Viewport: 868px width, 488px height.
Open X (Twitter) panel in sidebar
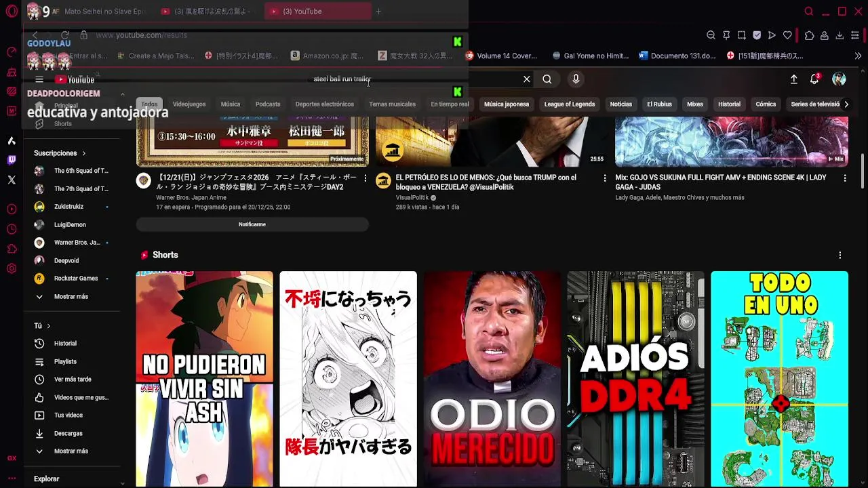point(12,180)
